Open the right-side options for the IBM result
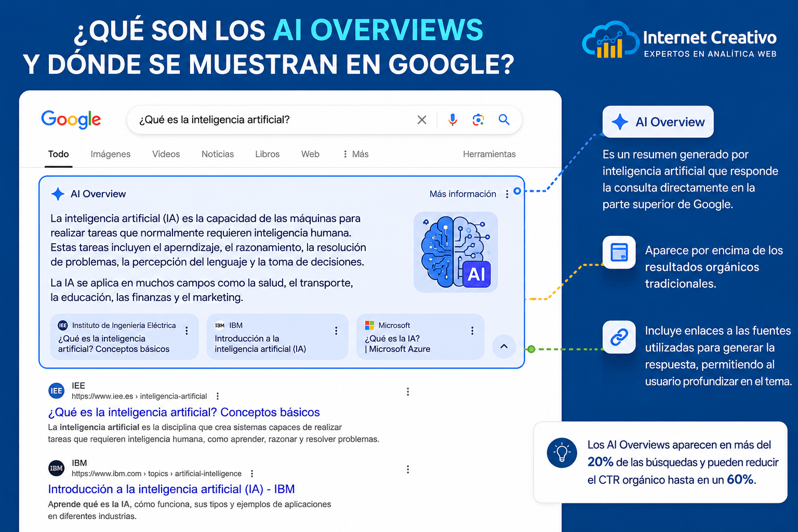 pyautogui.click(x=408, y=469)
